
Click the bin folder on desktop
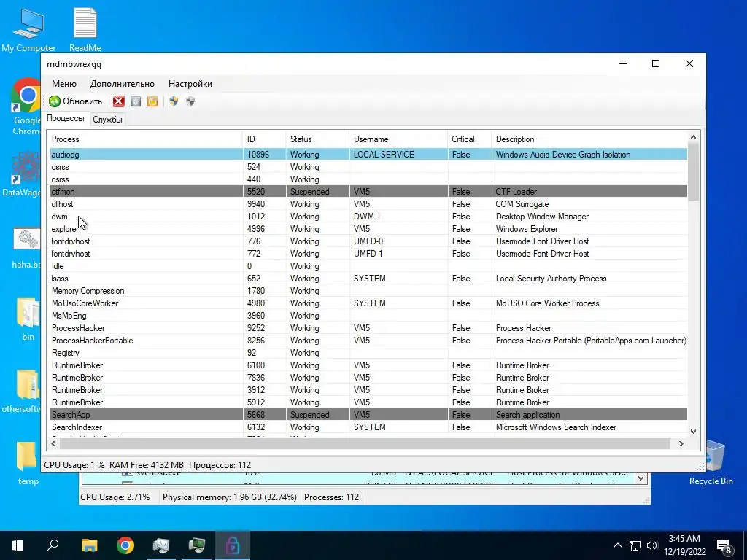click(x=28, y=318)
